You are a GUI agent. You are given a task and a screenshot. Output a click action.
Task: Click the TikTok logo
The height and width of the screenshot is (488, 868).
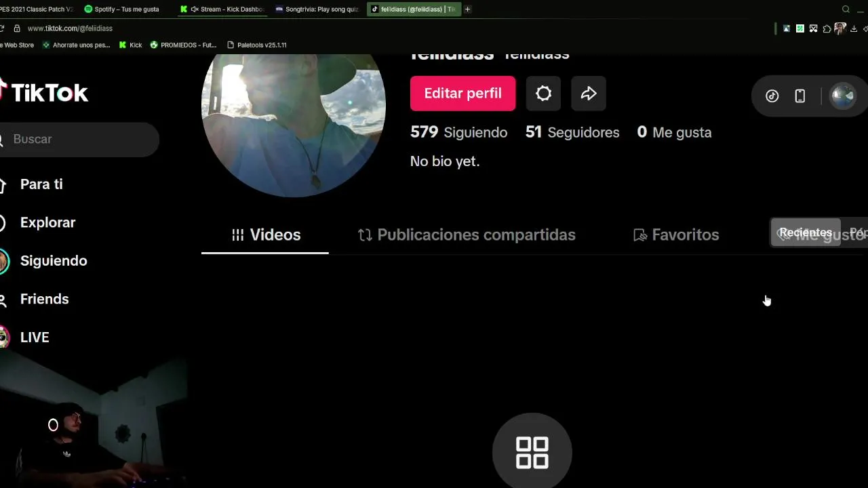click(44, 92)
